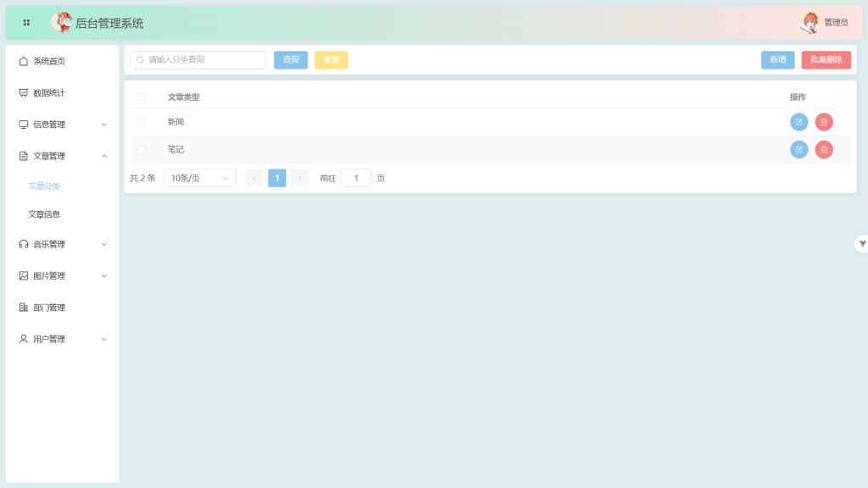Check the checkbox for the 笔记 row
The height and width of the screenshot is (488, 868).
142,150
